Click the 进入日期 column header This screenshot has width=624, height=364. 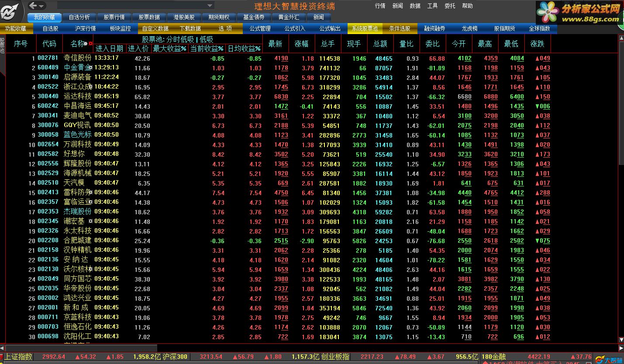point(110,48)
